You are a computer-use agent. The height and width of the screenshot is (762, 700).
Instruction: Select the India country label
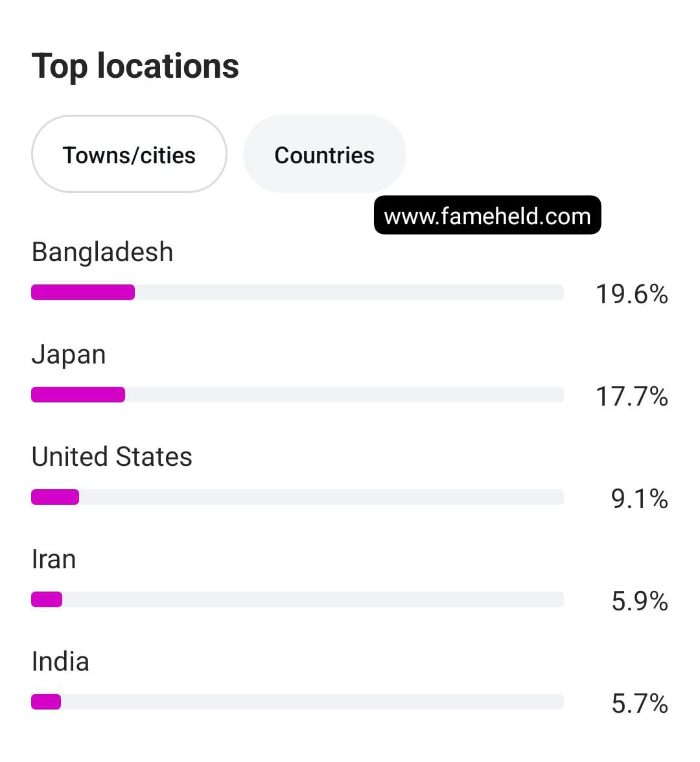[x=60, y=662]
